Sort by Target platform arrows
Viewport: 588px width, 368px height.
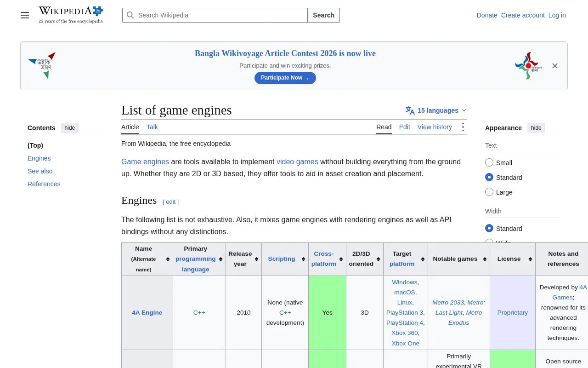(423, 259)
